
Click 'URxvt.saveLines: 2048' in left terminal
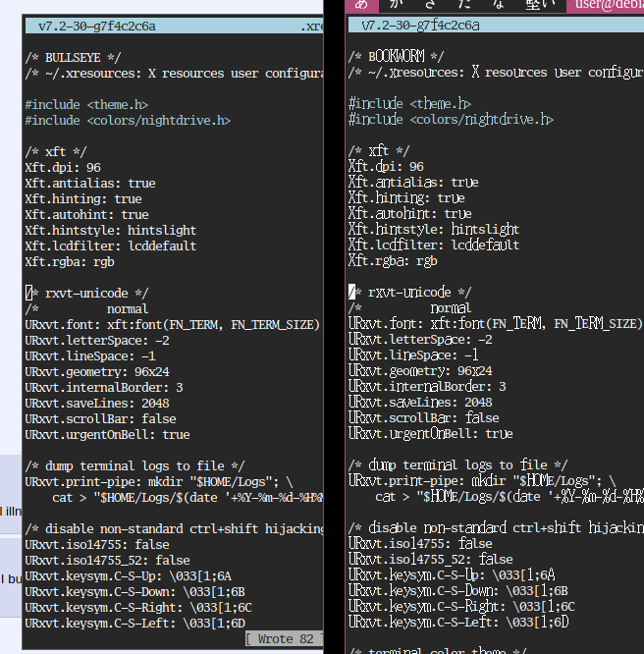[x=97, y=404]
